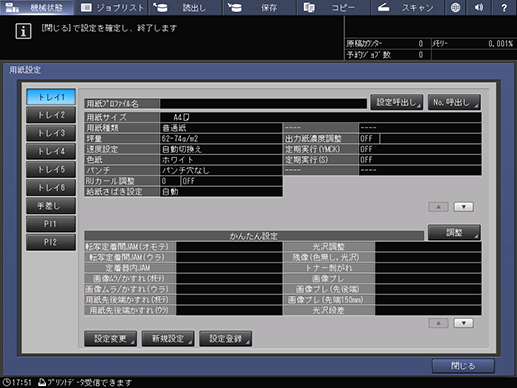Open the 調整 adjustment popup button
This screenshot has width=517, height=388.
coord(454,232)
